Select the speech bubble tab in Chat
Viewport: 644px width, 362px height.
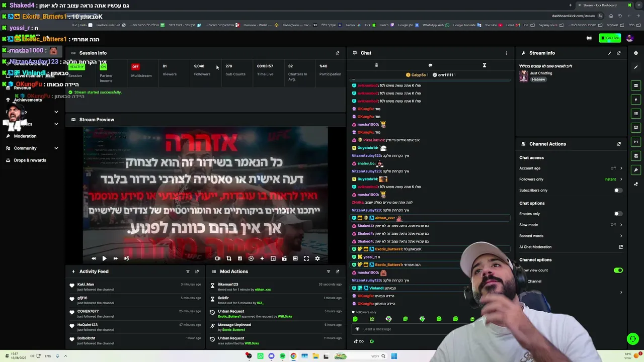pos(430,65)
